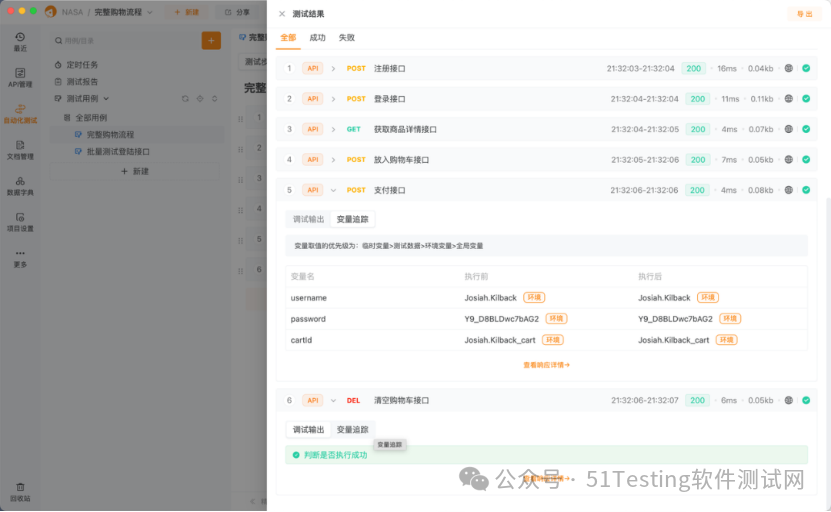Expand the 登录接口 result row chevron

point(333,99)
